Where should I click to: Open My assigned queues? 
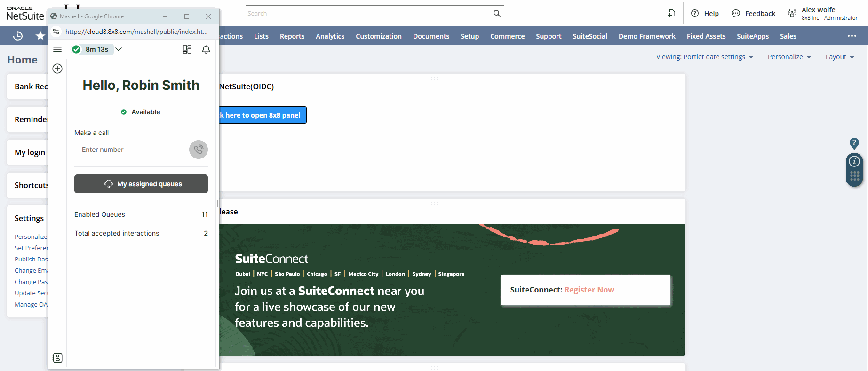pos(141,184)
